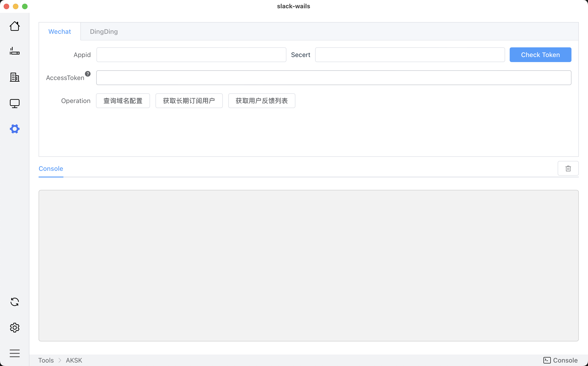Open the Home page from sidebar
The width and height of the screenshot is (588, 366).
(x=14, y=26)
